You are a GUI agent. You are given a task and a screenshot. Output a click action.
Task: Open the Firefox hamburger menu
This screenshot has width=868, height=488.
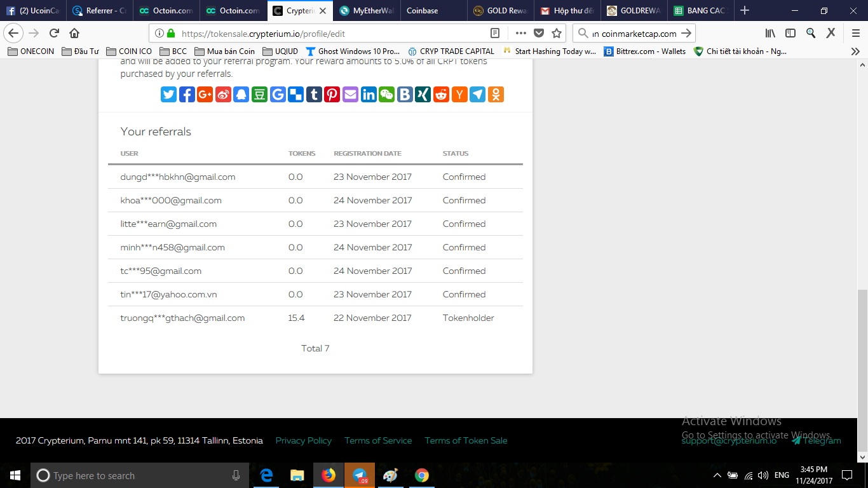coord(855,33)
